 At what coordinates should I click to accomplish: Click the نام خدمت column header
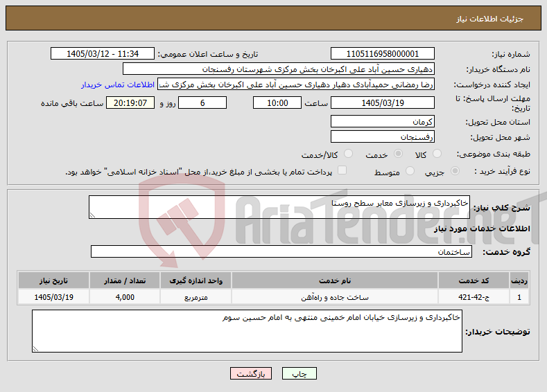point(335,280)
